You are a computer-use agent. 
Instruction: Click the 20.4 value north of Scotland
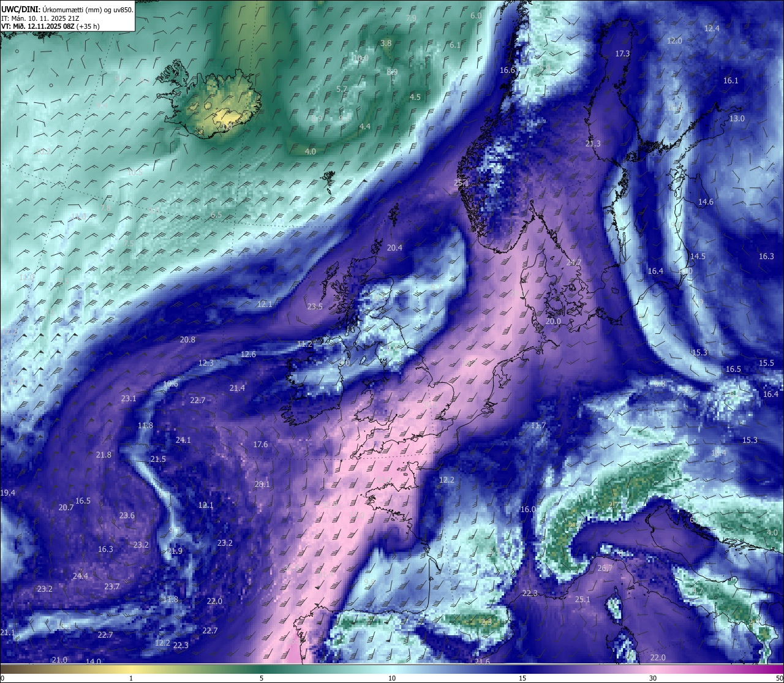(x=394, y=247)
